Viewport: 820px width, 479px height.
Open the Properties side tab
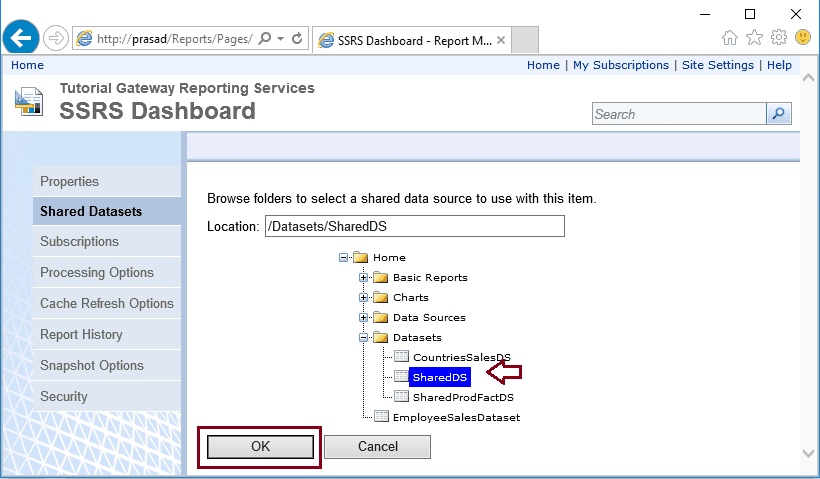[107, 181]
